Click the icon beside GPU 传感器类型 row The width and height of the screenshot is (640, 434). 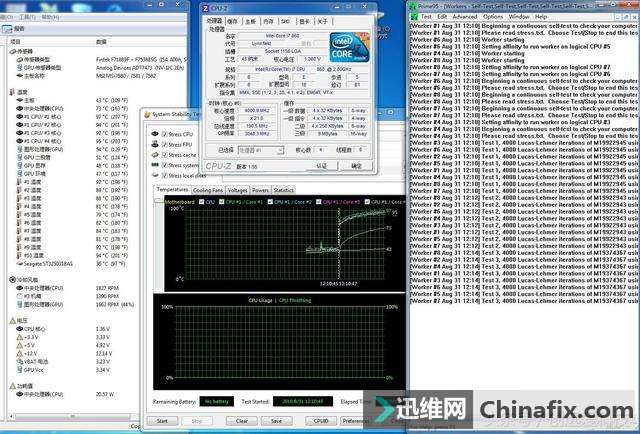[x=20, y=68]
